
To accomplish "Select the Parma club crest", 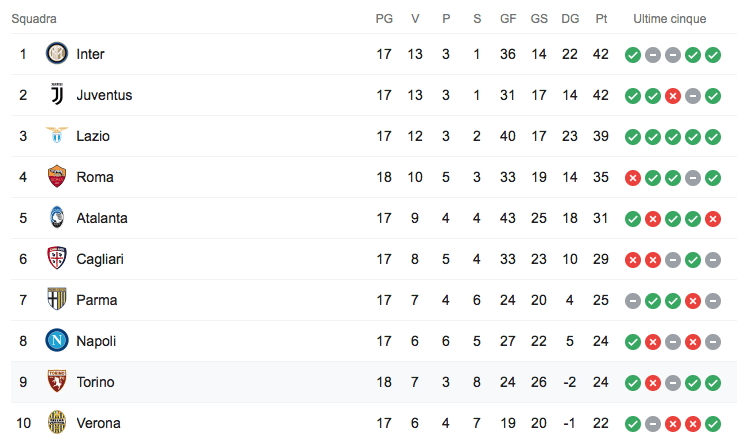I will (x=56, y=300).
